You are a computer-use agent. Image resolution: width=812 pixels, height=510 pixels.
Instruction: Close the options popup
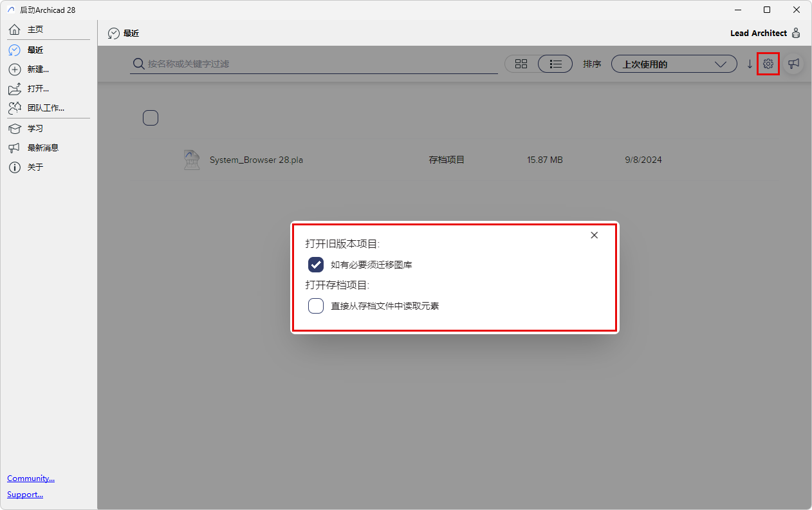(x=595, y=235)
